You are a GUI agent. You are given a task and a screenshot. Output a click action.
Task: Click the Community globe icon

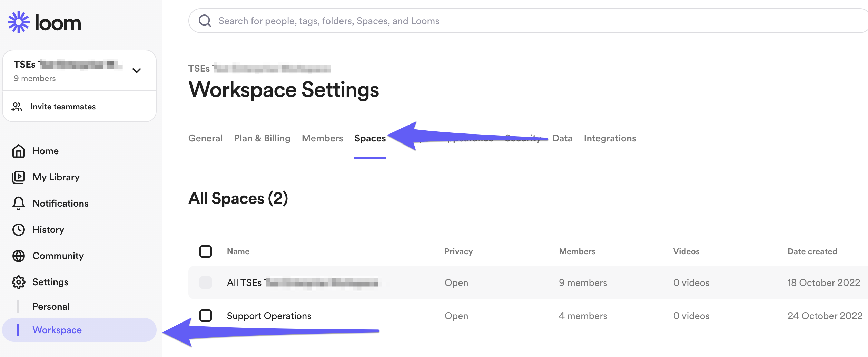point(19,256)
